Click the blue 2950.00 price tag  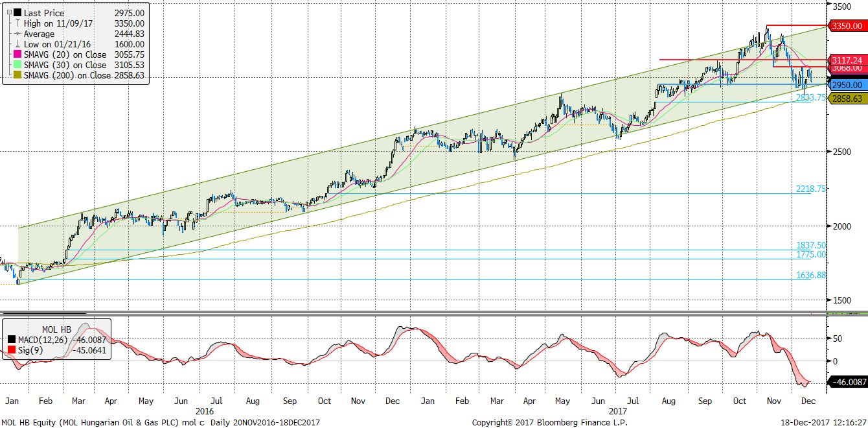click(x=847, y=85)
